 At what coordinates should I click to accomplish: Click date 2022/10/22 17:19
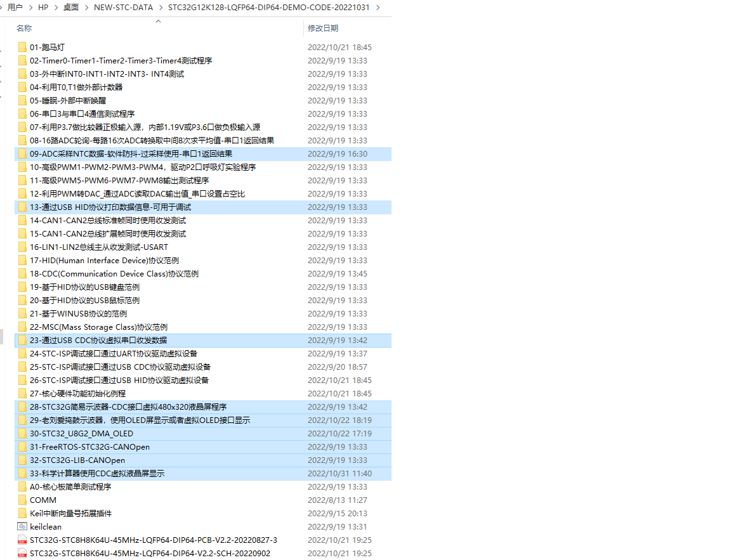coord(339,433)
